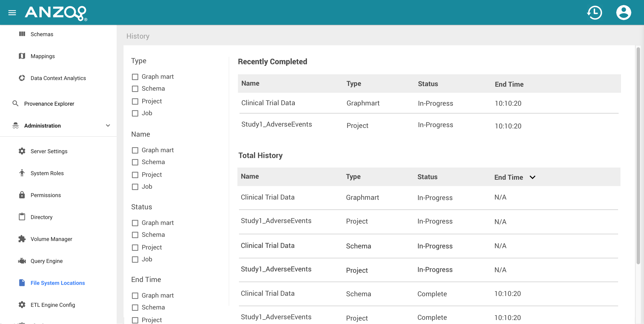The image size is (644, 324).
Task: Open Data Context Analytics menu item
Action: pyautogui.click(x=58, y=78)
